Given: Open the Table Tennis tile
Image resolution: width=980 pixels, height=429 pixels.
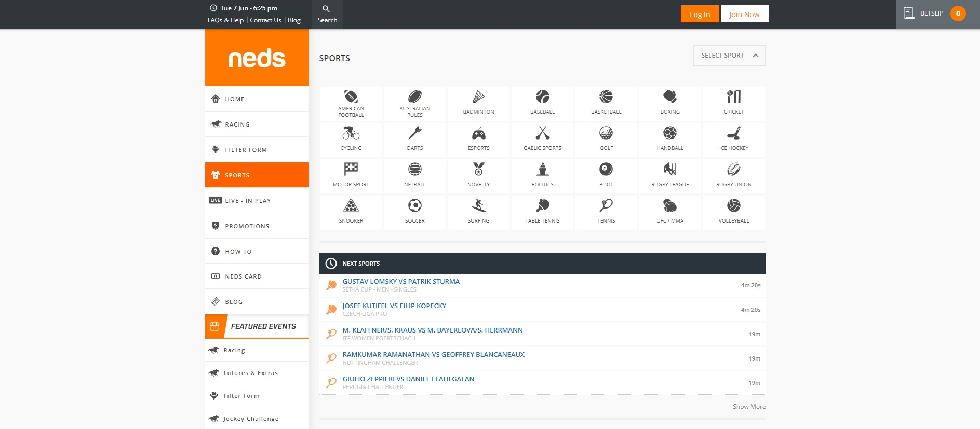Looking at the screenshot, I should coord(543,213).
